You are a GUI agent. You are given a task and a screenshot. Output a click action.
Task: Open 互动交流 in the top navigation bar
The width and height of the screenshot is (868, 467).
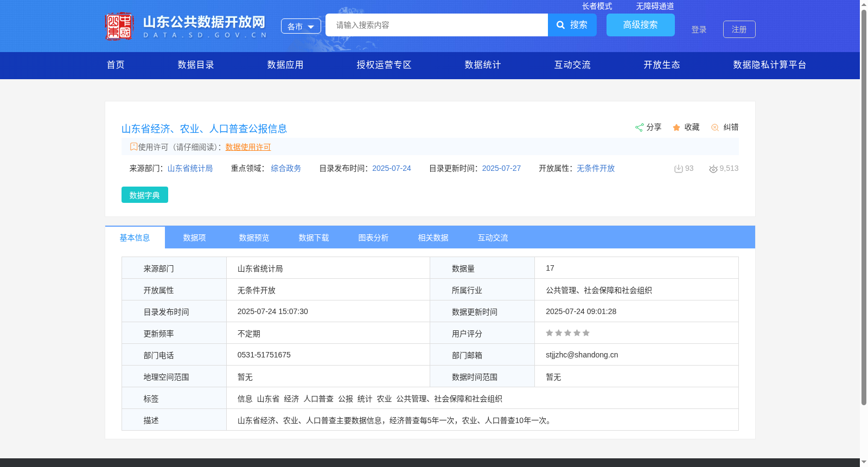(572, 65)
